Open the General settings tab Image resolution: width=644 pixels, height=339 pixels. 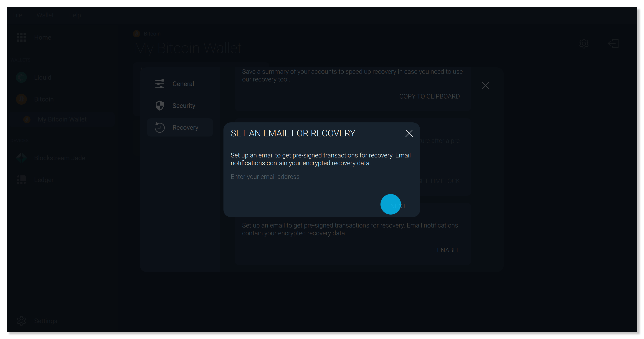pyautogui.click(x=180, y=84)
